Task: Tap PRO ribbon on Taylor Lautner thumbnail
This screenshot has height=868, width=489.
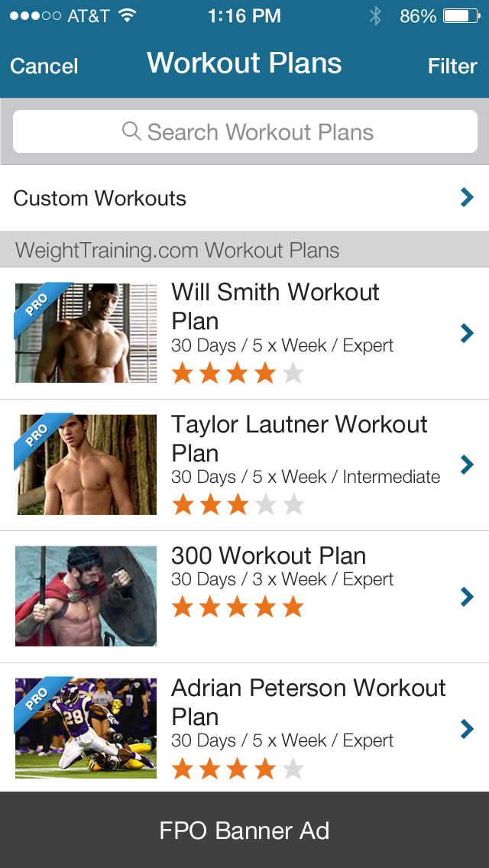Action: coord(36,436)
